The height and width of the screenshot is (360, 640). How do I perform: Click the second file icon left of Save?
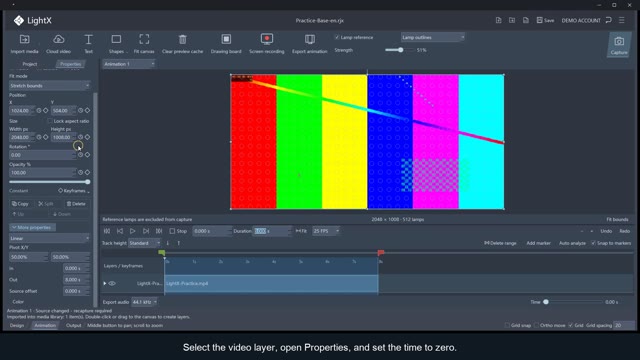(x=512, y=20)
